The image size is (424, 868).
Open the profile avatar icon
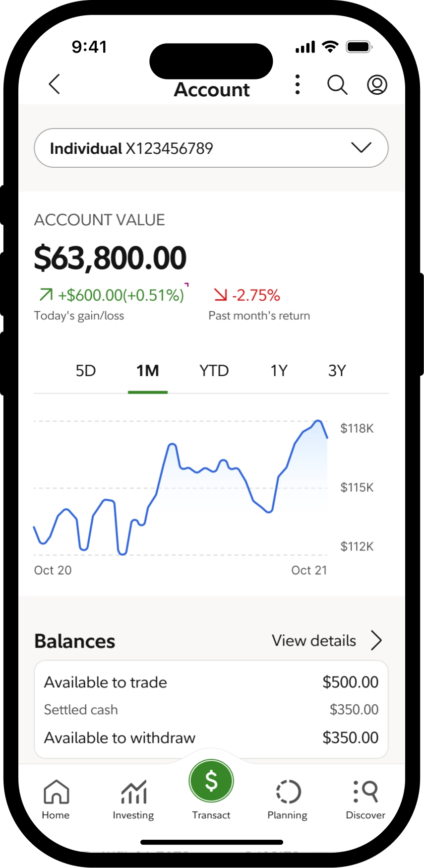[x=377, y=84]
